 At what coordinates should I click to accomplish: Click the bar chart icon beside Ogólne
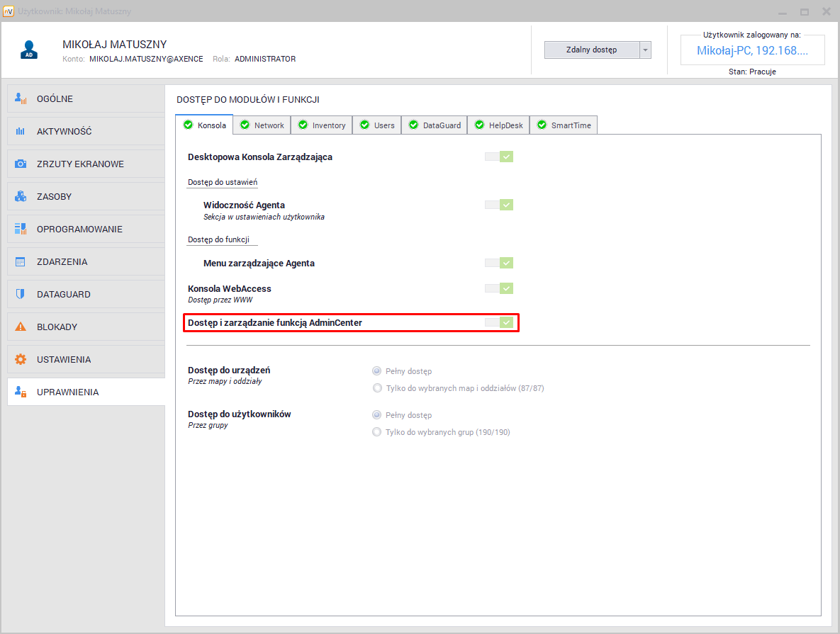click(x=21, y=99)
